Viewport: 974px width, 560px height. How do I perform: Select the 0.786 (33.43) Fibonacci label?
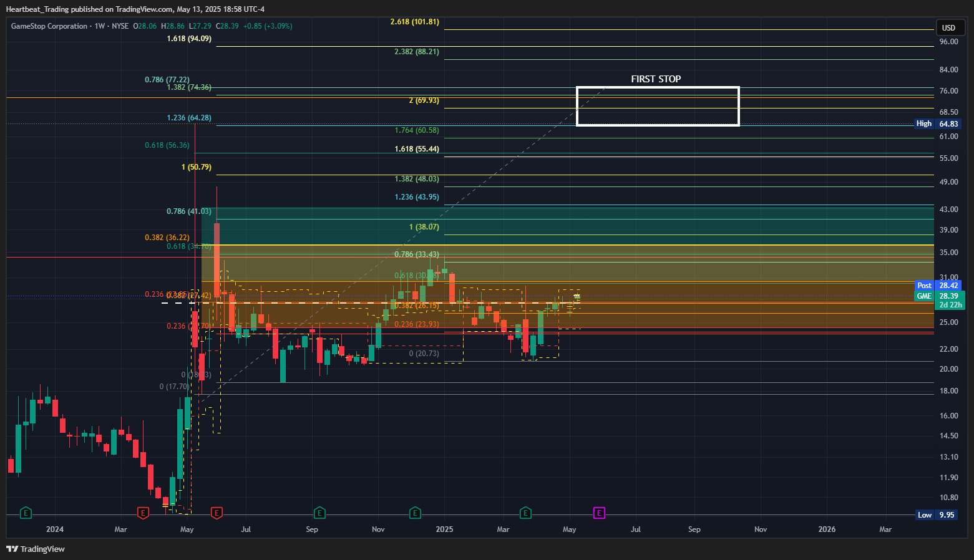point(417,254)
